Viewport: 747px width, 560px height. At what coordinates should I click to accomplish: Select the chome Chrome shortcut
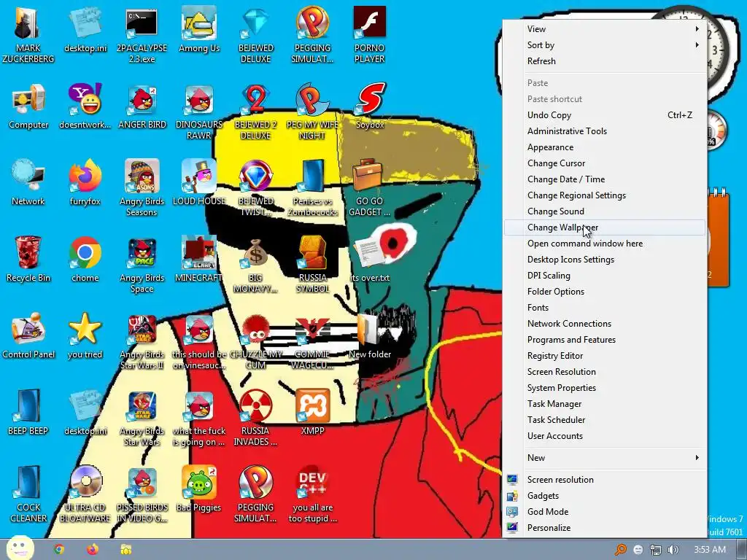[85, 259]
